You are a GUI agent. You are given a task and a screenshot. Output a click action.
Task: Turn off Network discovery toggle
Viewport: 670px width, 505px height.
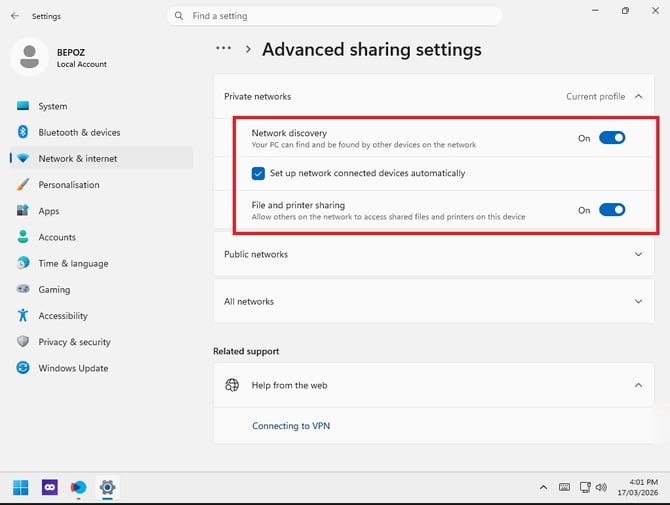[x=612, y=138]
